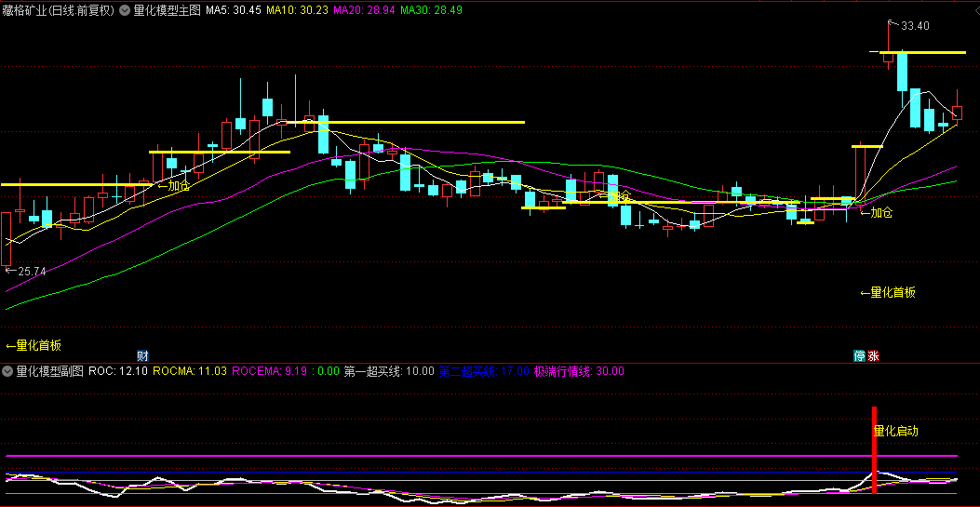Expand the 量化模型主图 indicator dropdown arrow
The width and height of the screenshot is (980, 507).
(125, 11)
